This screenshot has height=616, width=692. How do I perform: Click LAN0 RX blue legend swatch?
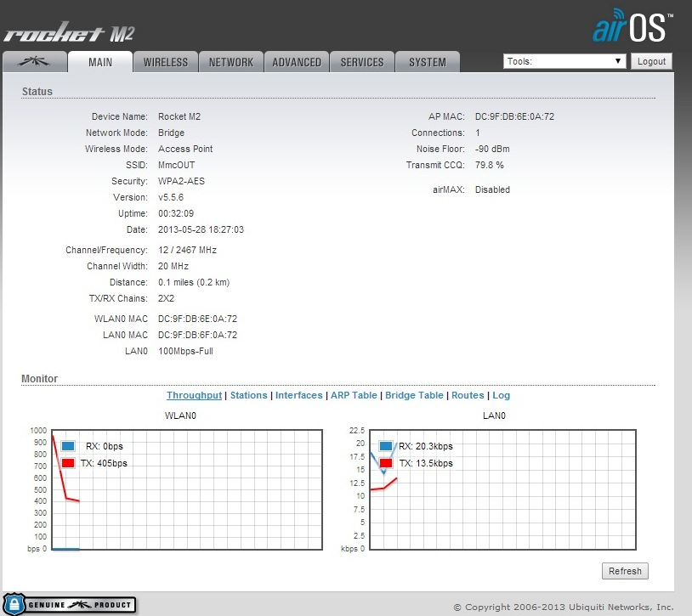(x=386, y=446)
